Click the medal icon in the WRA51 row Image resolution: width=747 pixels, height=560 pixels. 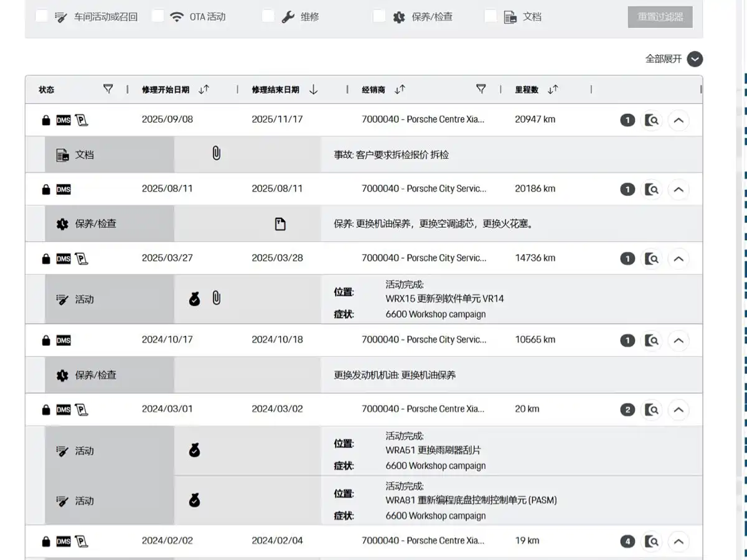(x=195, y=450)
